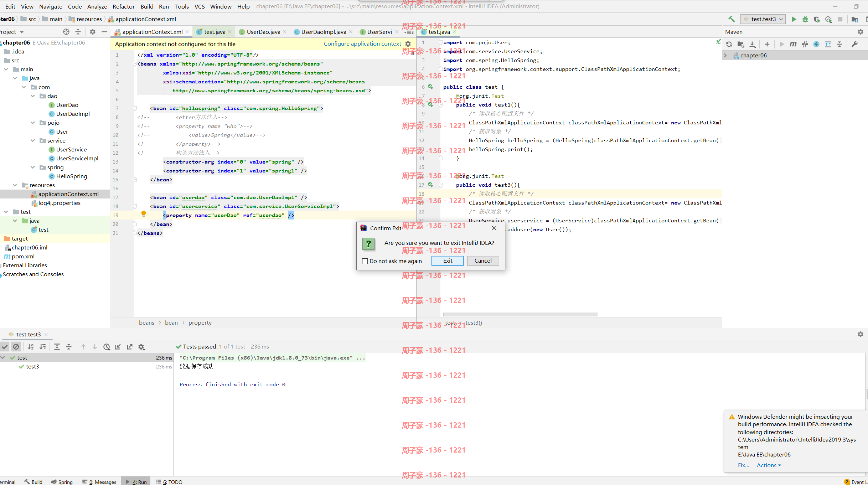Export test results icon

[130, 347]
